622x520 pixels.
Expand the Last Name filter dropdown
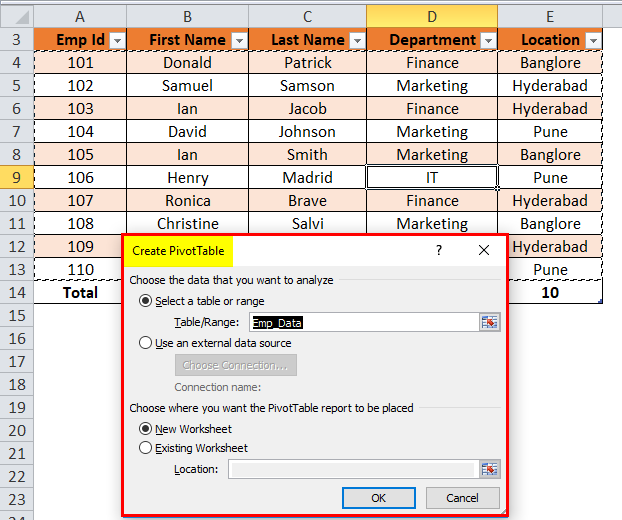355,41
